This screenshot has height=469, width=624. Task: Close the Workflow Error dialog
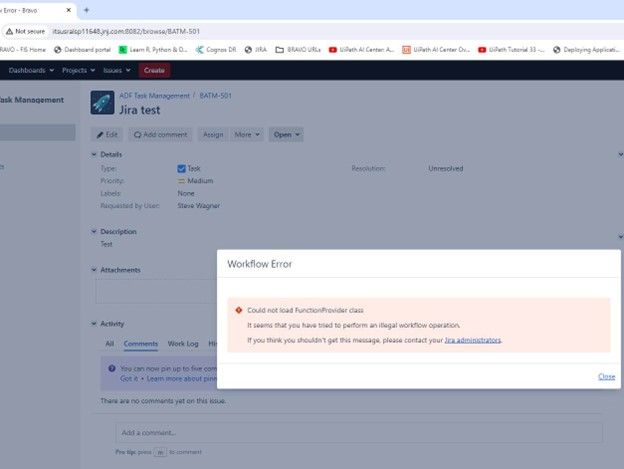[606, 376]
